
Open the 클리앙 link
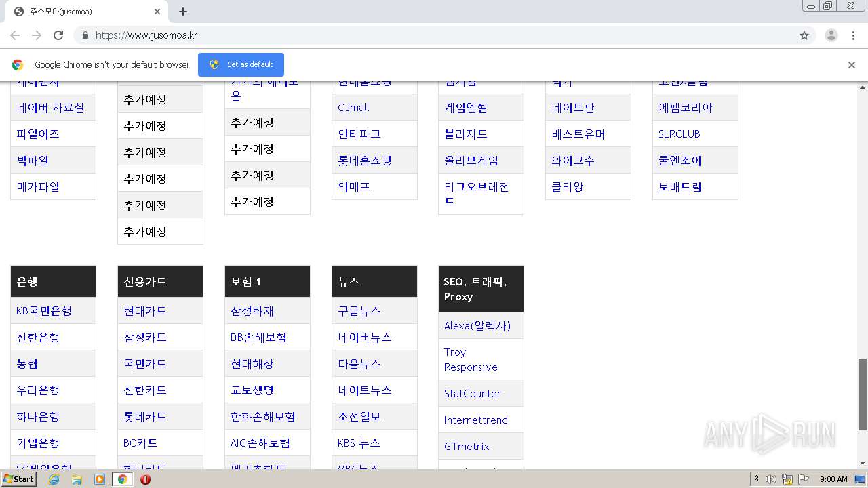[568, 187]
